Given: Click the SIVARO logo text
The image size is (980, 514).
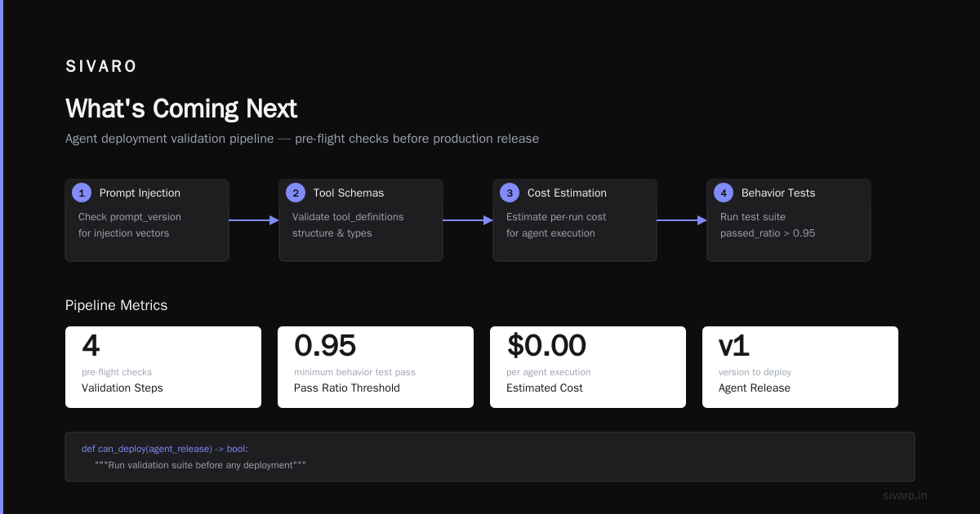Looking at the screenshot, I should (x=101, y=67).
